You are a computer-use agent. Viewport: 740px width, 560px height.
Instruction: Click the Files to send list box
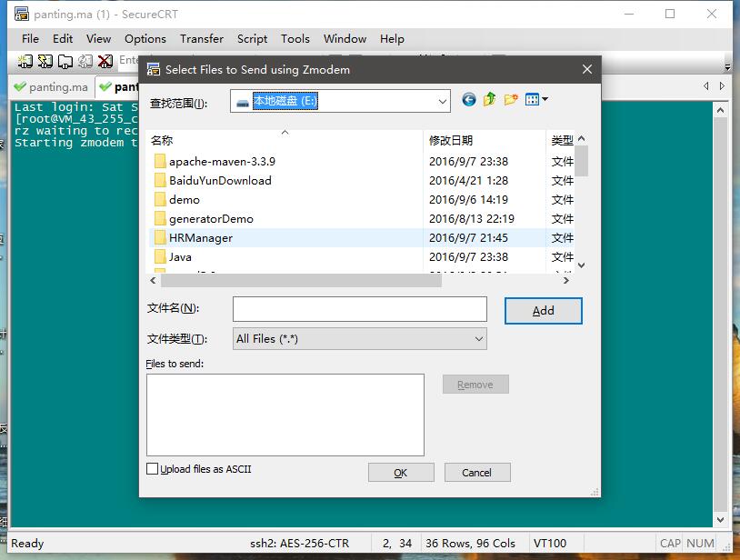click(285, 415)
